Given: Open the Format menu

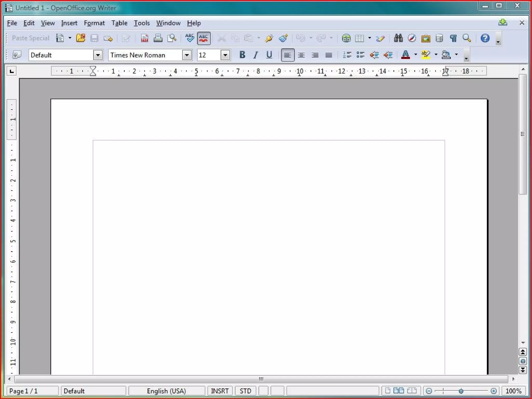Looking at the screenshot, I should (94, 23).
